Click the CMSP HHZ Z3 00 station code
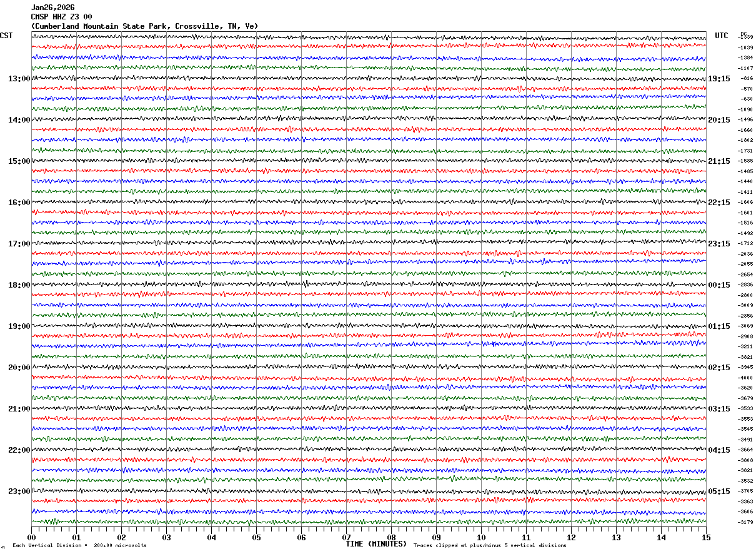The width and height of the screenshot is (756, 554). coord(61,17)
